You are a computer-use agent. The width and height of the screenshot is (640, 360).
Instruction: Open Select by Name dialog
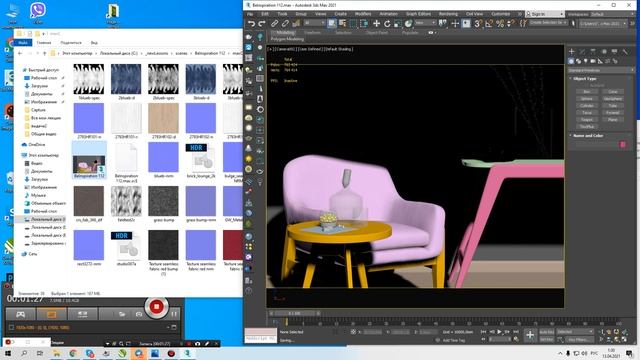coord(342,24)
